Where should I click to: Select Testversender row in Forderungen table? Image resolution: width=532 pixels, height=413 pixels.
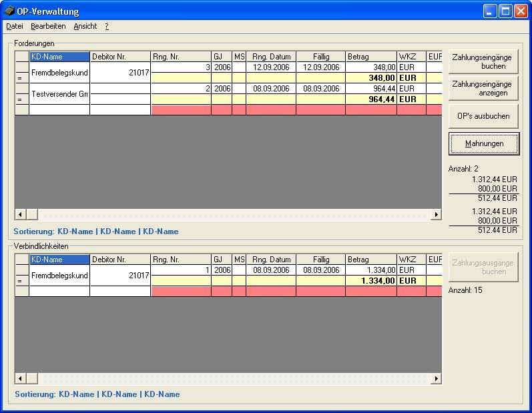click(60, 94)
